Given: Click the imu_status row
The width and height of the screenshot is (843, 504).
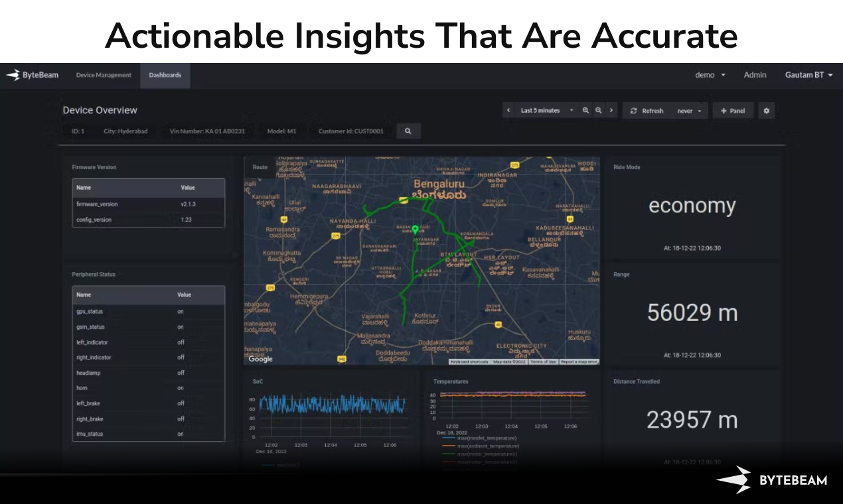Looking at the screenshot, I should click(149, 434).
